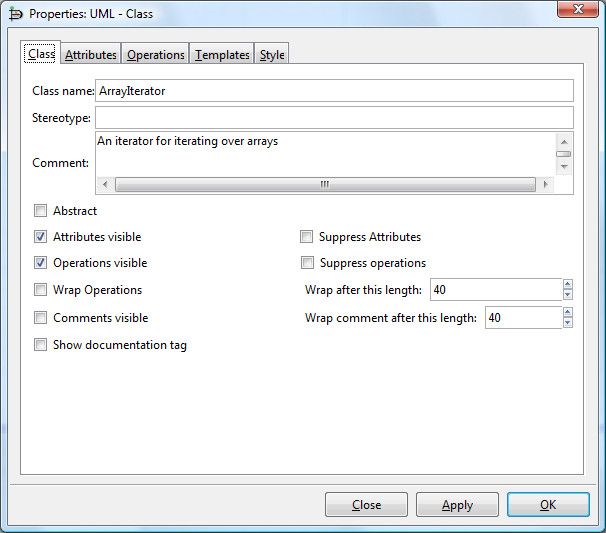Switch to the Operations tab
The width and height of the screenshot is (606, 533).
click(155, 54)
